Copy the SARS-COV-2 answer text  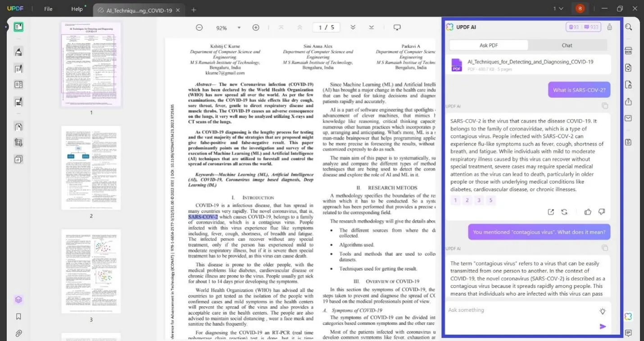tap(605, 106)
